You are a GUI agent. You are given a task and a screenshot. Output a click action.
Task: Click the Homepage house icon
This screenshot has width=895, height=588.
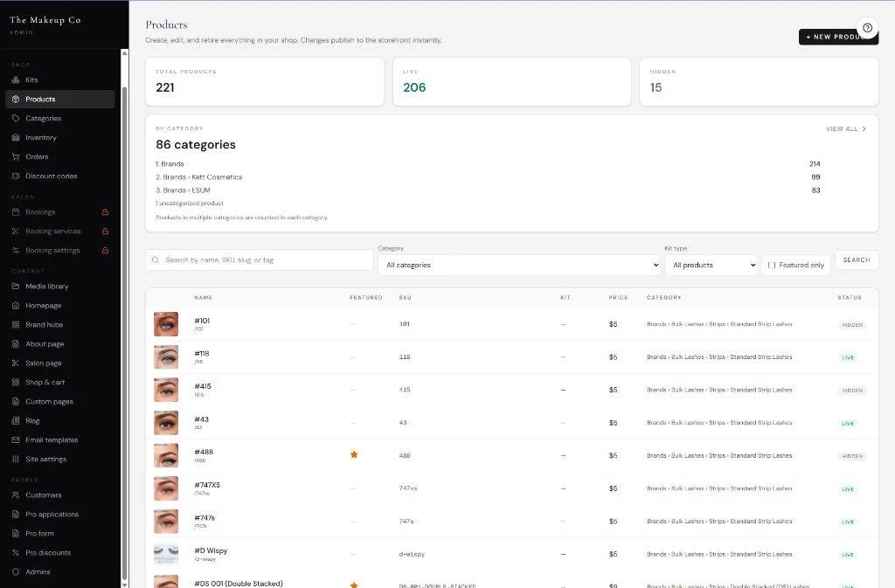(x=16, y=306)
